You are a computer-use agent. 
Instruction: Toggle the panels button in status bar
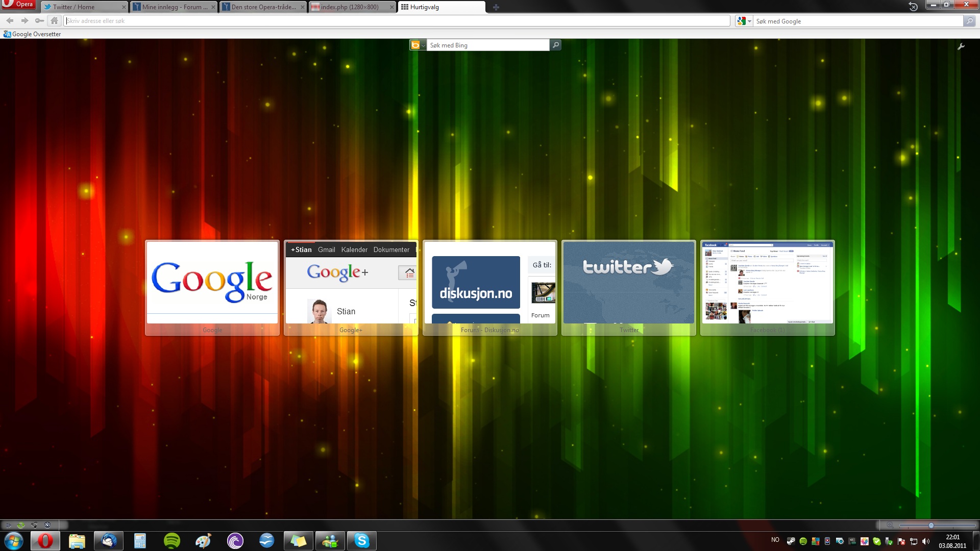(x=9, y=525)
